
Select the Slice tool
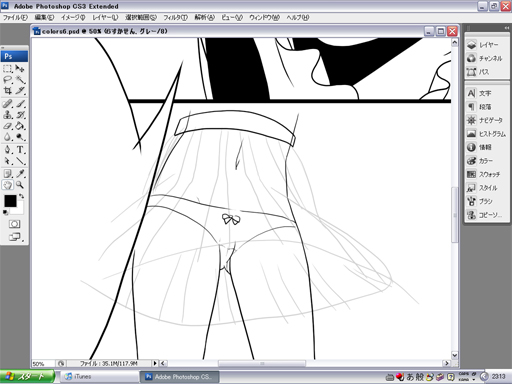20,90
